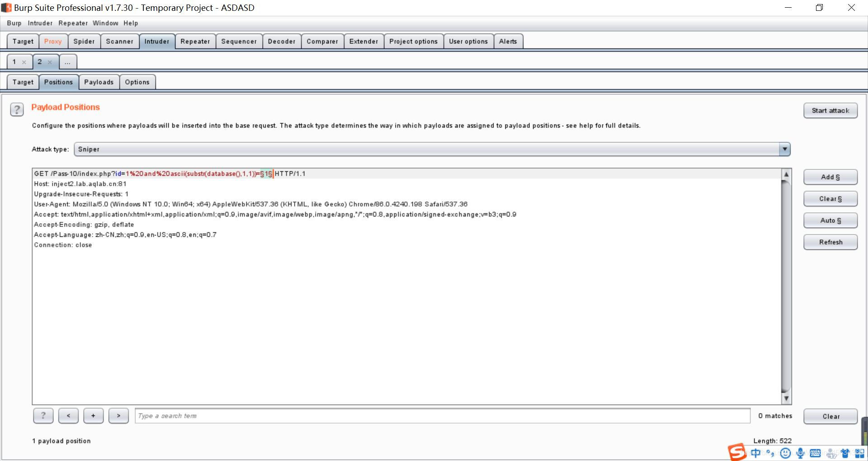868x461 pixels.
Task: Open the Intruder Target sub-tab
Action: pos(23,82)
